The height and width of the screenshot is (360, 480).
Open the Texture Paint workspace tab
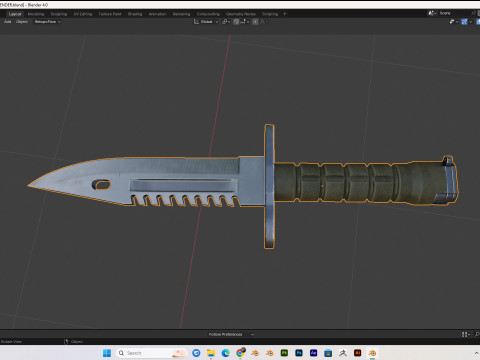110,14
